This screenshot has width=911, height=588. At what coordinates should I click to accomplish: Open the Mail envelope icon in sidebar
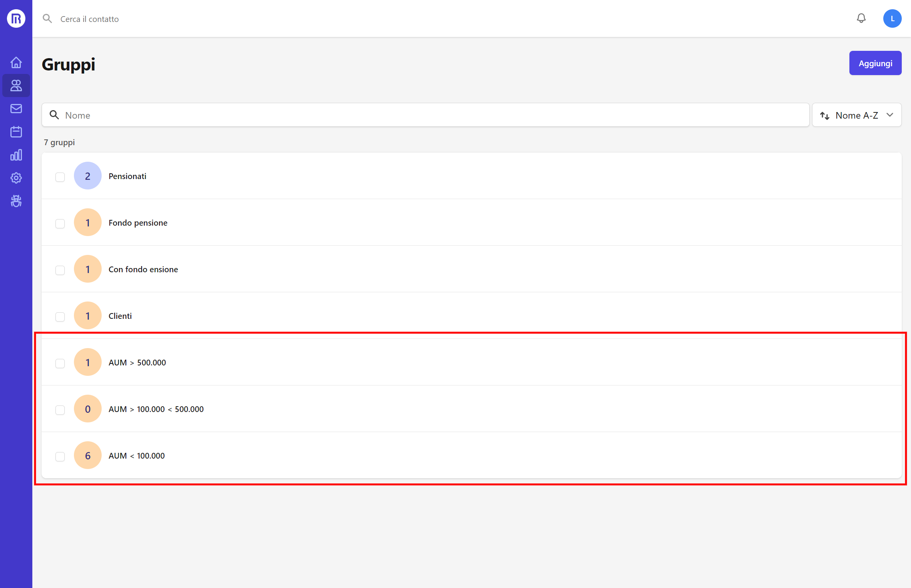[16, 109]
